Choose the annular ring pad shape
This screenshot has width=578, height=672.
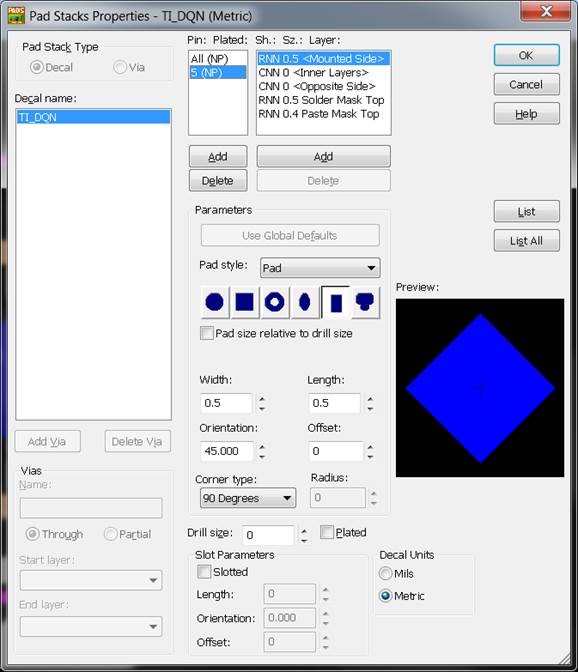pyautogui.click(x=275, y=302)
